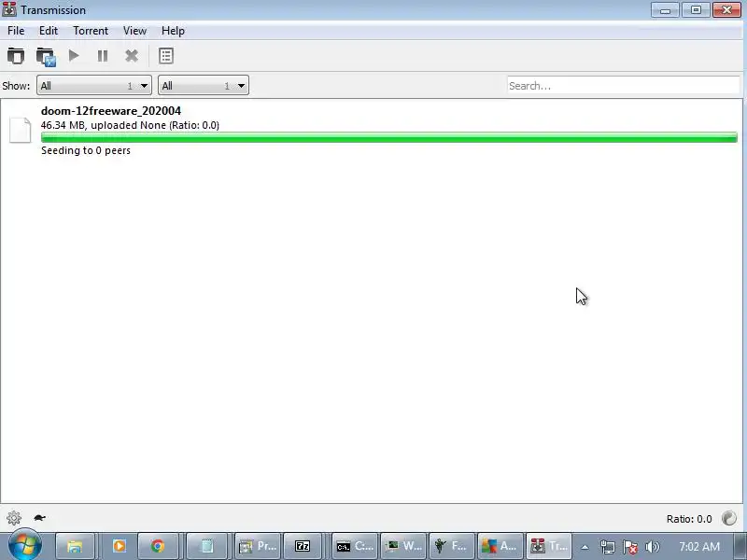Image resolution: width=747 pixels, height=560 pixels.
Task: Expand the first Show filter dropdown
Action: [94, 86]
